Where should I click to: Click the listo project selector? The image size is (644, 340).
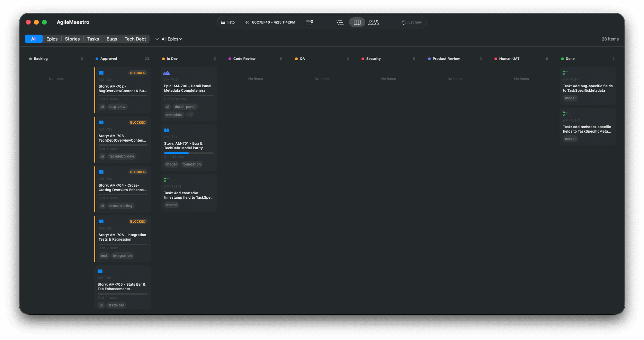[x=228, y=22]
